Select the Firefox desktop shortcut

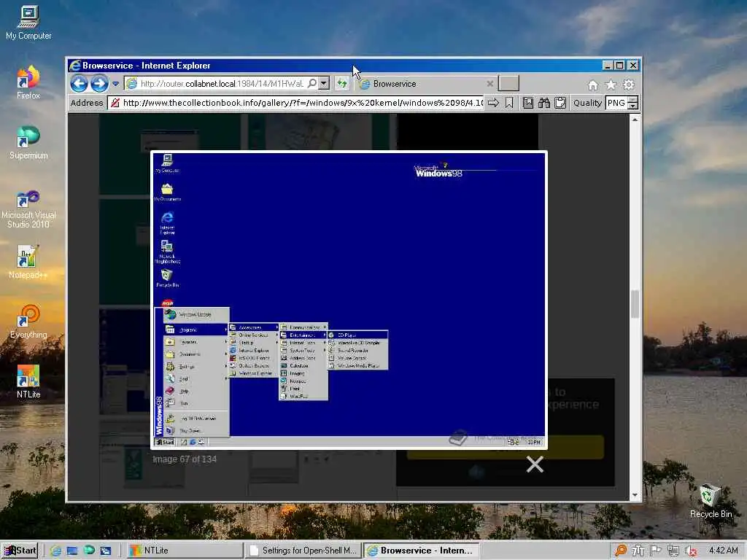(28, 82)
